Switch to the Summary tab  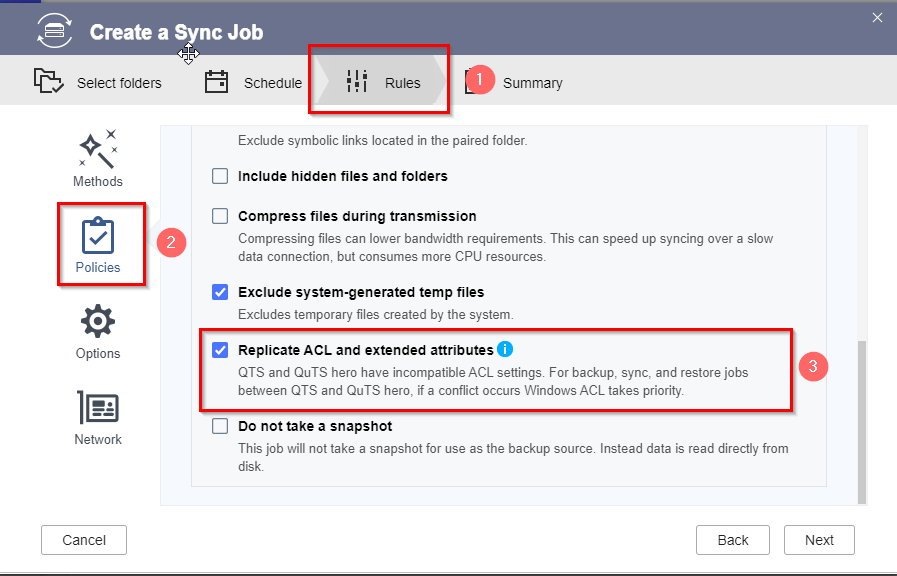532,82
